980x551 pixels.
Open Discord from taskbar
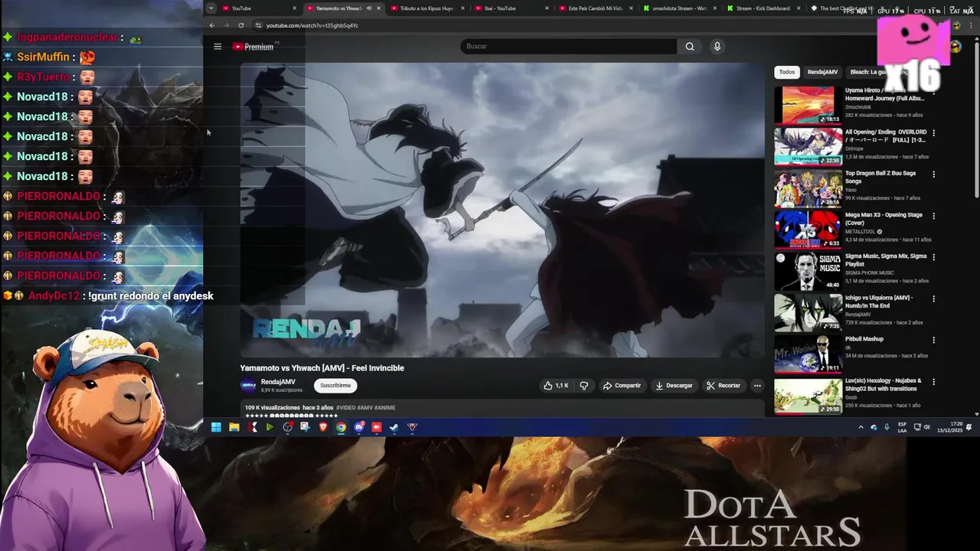pyautogui.click(x=359, y=427)
